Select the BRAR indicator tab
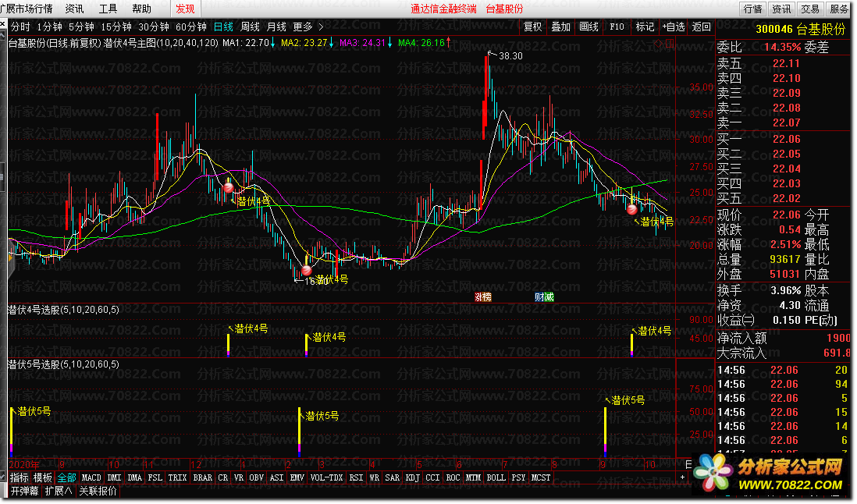857x504 pixels. pos(203,477)
